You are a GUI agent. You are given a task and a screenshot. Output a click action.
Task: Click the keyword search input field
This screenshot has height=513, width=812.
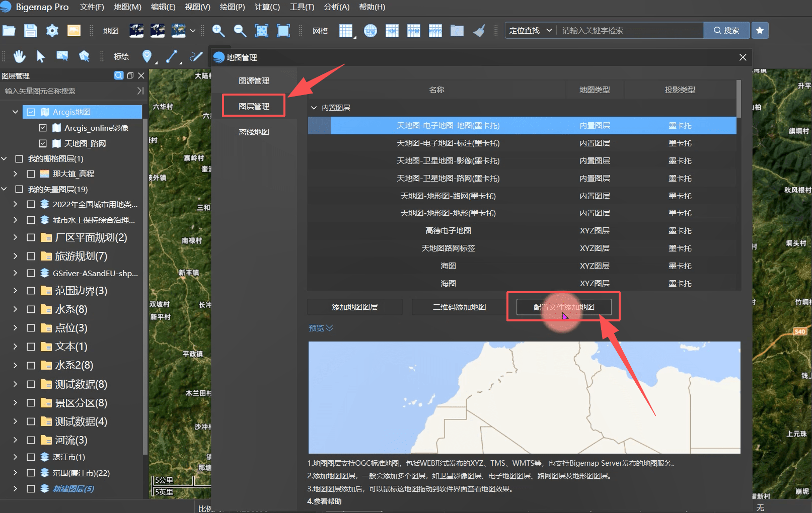(x=630, y=31)
